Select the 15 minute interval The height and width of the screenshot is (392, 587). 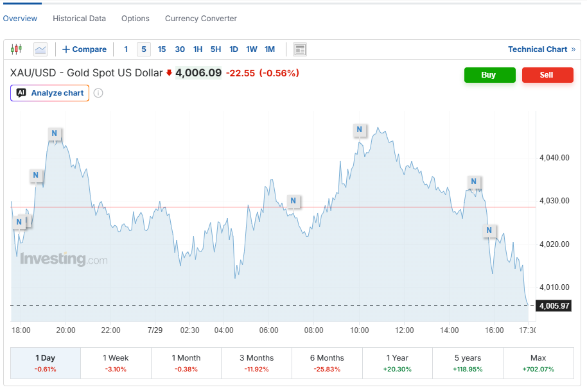tap(162, 49)
